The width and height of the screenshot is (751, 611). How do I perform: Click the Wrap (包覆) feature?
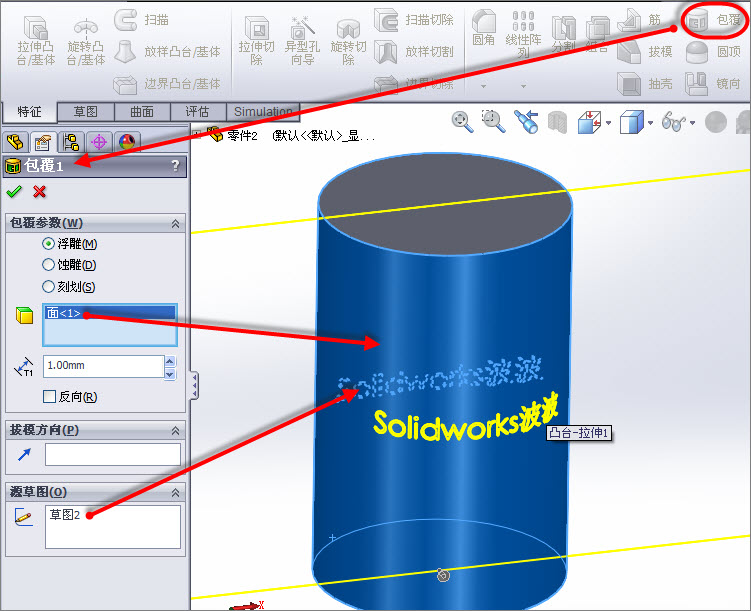(x=714, y=20)
